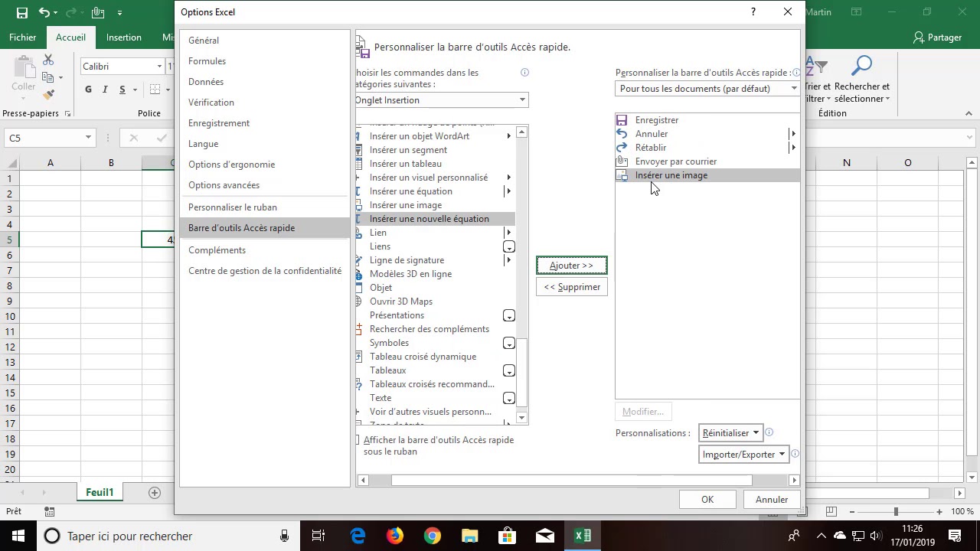Viewport: 980px width, 551px height.
Task: Apply Underline with S button
Action: click(x=122, y=90)
